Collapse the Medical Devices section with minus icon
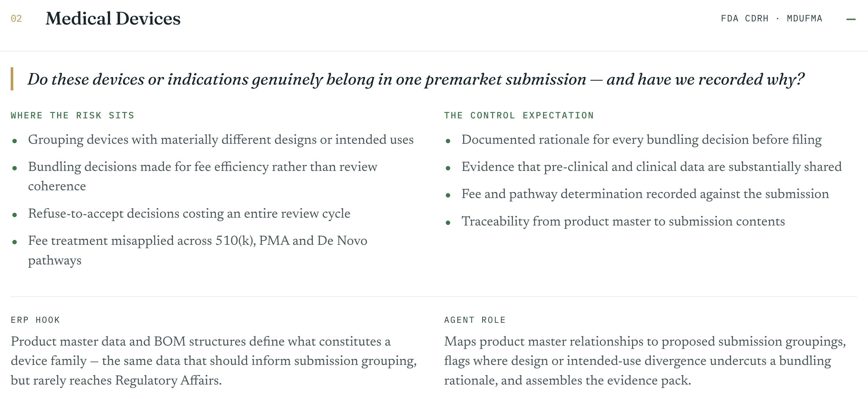This screenshot has height=399, width=868. (851, 19)
